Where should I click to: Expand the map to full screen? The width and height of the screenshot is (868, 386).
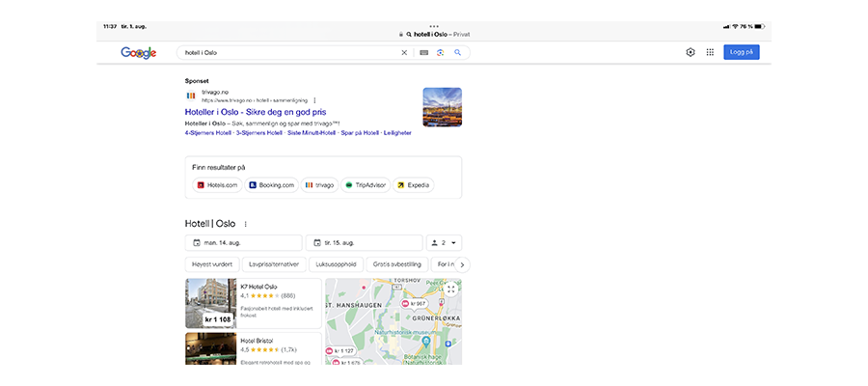451,289
